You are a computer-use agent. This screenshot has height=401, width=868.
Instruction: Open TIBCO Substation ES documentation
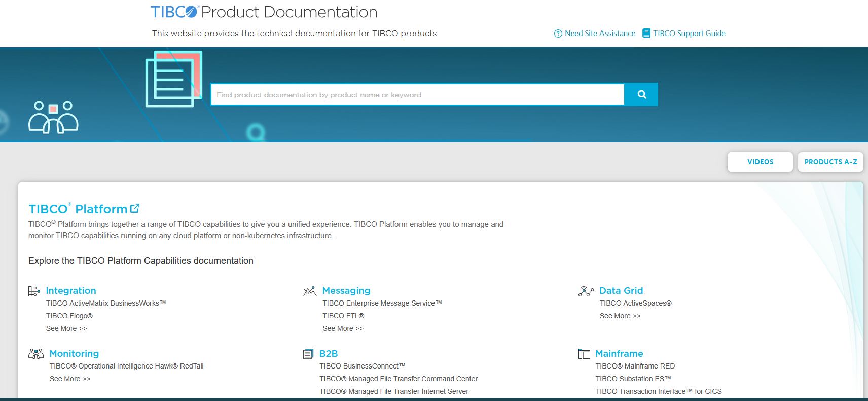tap(633, 379)
